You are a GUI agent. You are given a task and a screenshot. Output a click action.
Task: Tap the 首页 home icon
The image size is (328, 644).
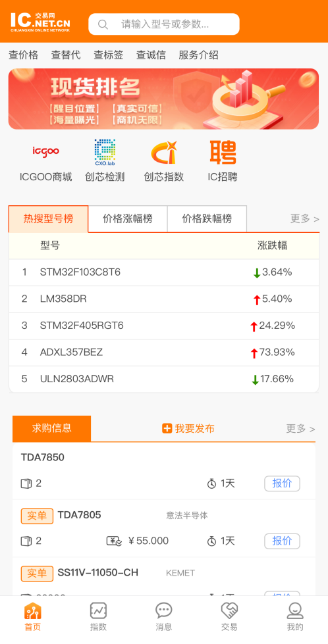click(x=32, y=616)
